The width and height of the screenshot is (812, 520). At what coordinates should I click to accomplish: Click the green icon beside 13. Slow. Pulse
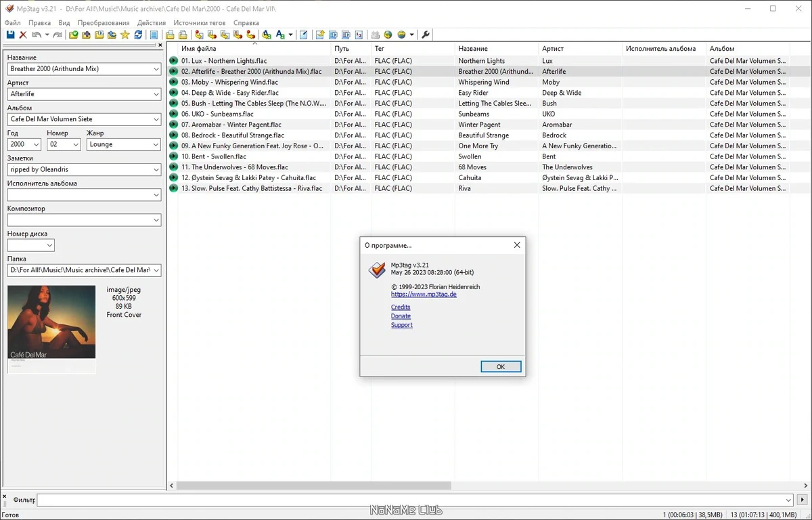[174, 188]
